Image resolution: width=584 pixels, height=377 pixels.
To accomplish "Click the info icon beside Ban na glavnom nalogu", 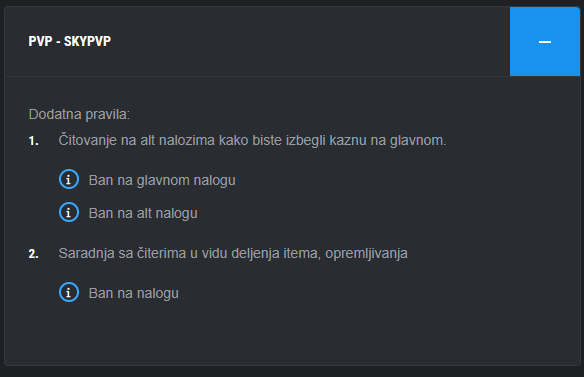I will [x=69, y=179].
